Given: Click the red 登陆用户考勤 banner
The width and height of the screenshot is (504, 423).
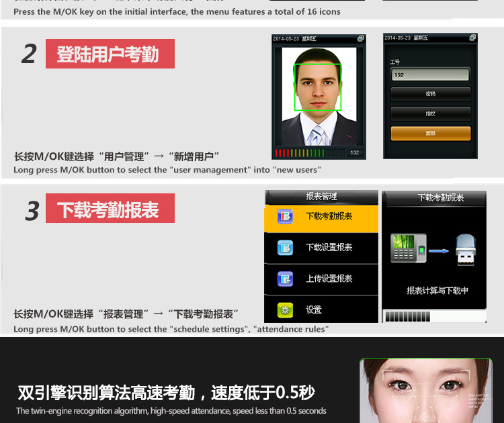Looking at the screenshot, I should (110, 54).
